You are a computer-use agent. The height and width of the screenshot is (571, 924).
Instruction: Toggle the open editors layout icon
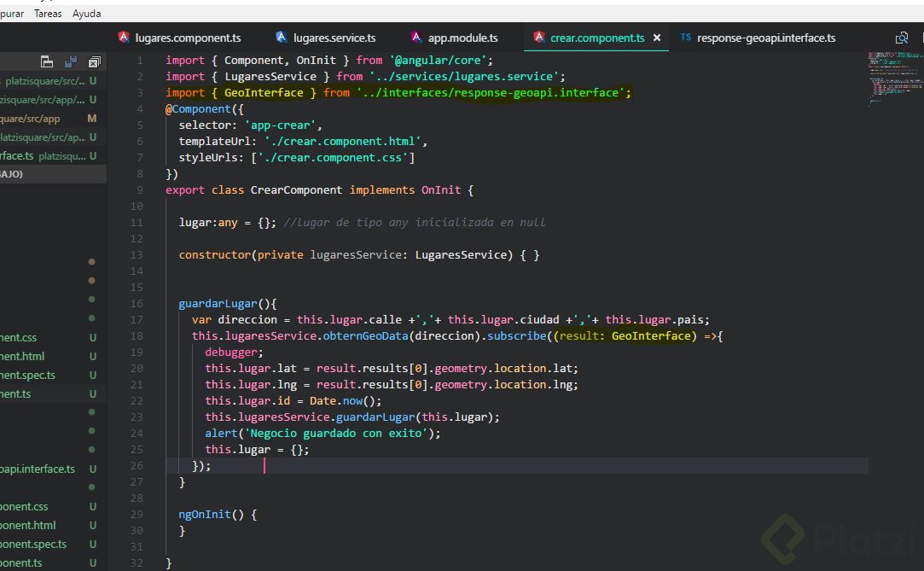click(47, 61)
